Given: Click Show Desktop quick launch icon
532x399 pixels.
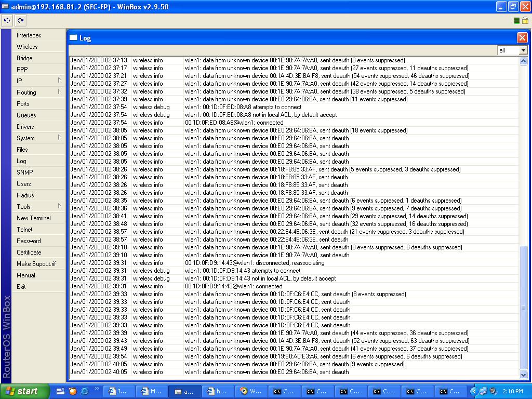Looking at the screenshot, I should click(x=60, y=391).
